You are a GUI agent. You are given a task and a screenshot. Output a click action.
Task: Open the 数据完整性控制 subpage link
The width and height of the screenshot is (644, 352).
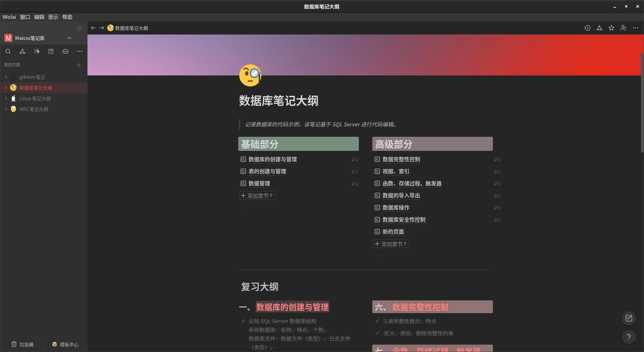pos(401,160)
